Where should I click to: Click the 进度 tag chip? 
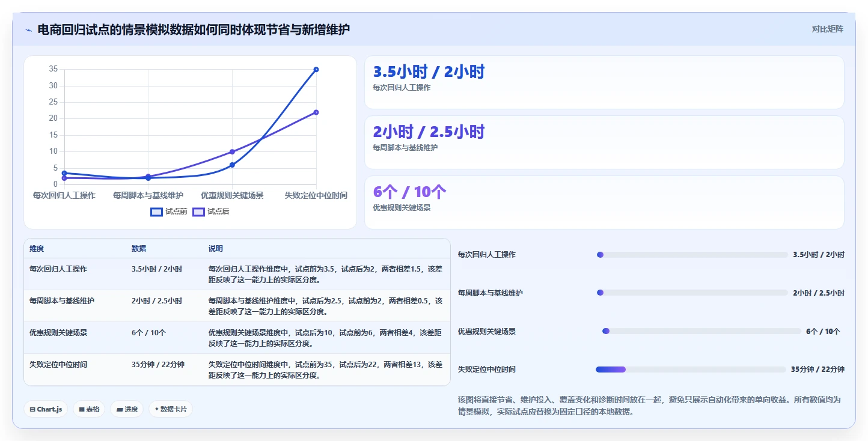pyautogui.click(x=127, y=409)
